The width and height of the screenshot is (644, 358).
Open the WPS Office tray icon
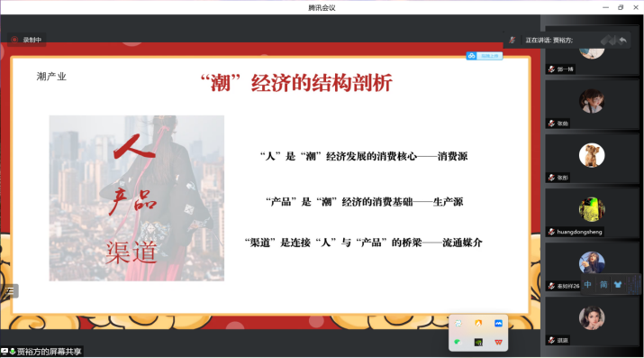click(498, 342)
